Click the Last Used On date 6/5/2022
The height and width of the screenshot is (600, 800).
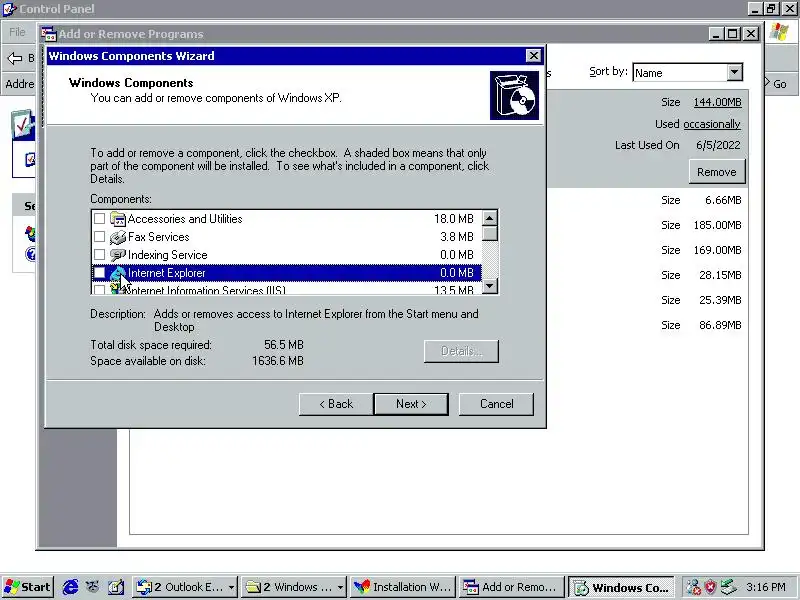(x=718, y=145)
